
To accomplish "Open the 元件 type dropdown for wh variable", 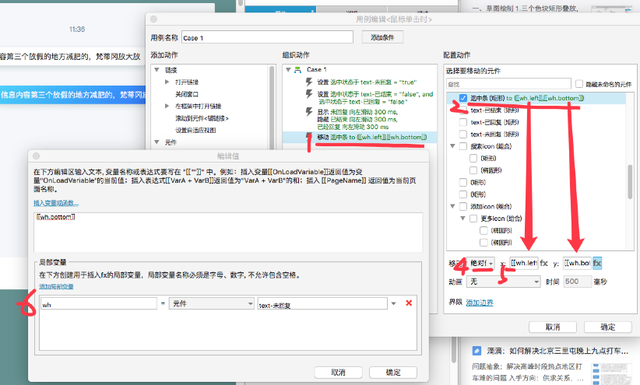I will (x=212, y=304).
